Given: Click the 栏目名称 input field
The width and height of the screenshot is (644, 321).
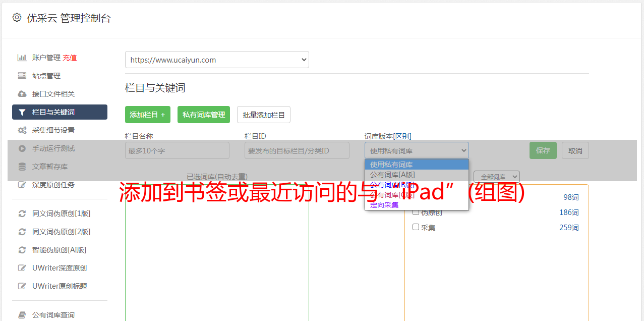Looking at the screenshot, I should click(177, 150).
